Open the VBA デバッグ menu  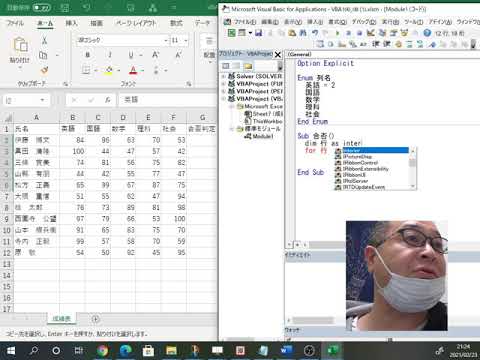point(364,22)
